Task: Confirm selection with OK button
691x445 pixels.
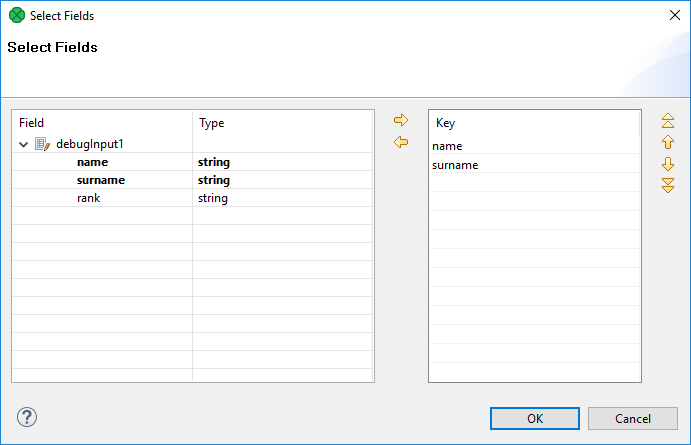Action: [535, 418]
